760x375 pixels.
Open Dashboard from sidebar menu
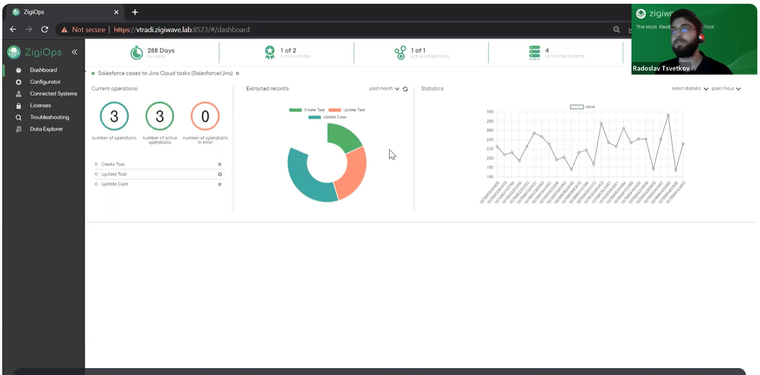point(43,70)
